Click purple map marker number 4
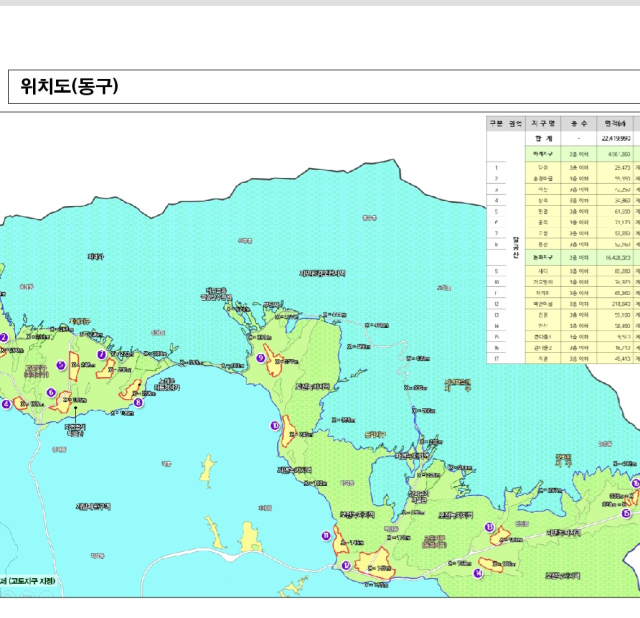This screenshot has height=618, width=640. (6, 404)
